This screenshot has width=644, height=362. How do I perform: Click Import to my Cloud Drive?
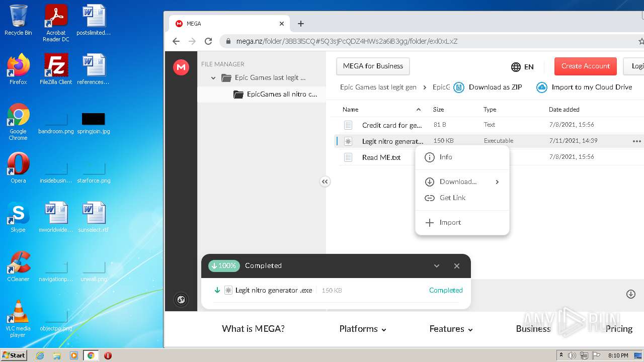(x=592, y=87)
